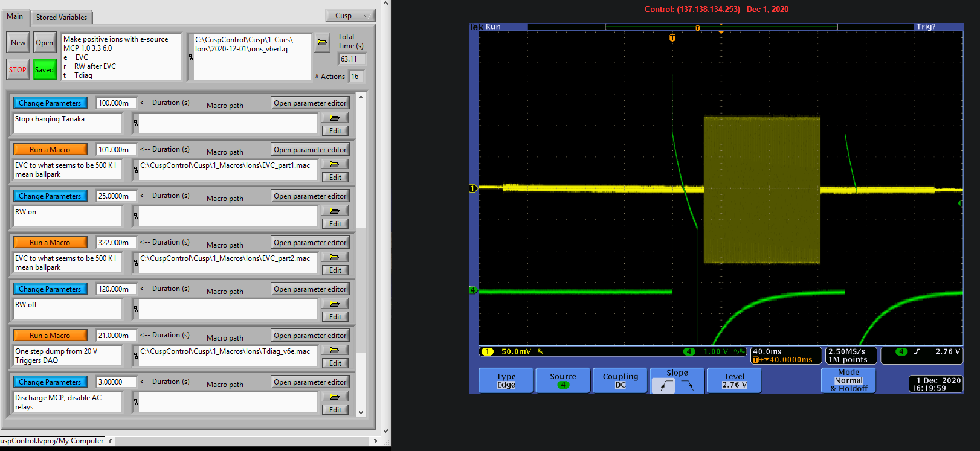Click folder icon for EVC_part1.mac macro path
The height and width of the screenshot is (451, 980).
335,164
